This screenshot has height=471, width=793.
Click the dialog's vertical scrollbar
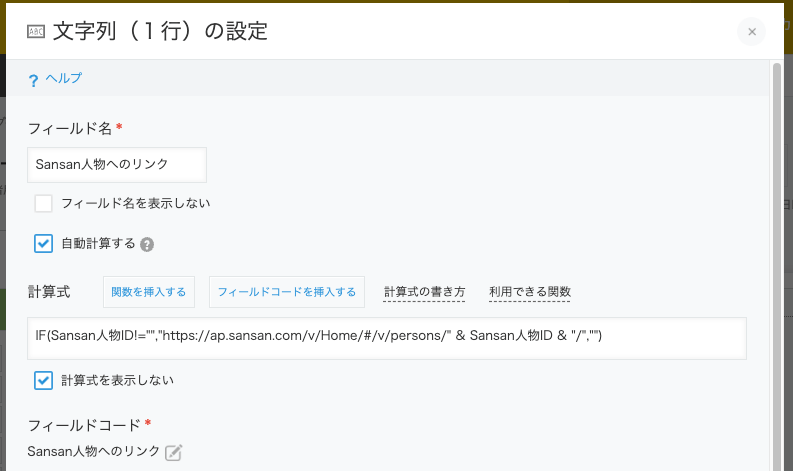click(x=777, y=266)
